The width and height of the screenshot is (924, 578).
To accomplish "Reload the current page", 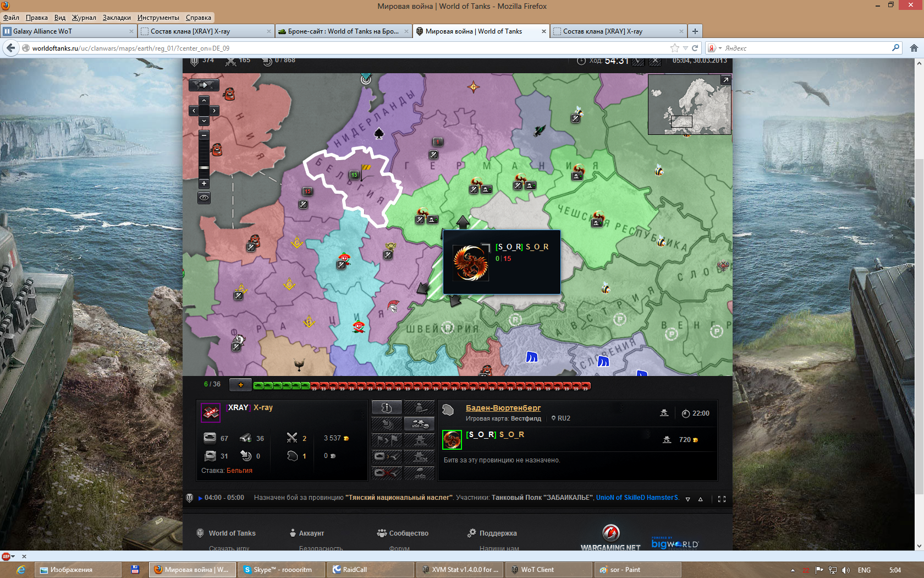I will (695, 48).
